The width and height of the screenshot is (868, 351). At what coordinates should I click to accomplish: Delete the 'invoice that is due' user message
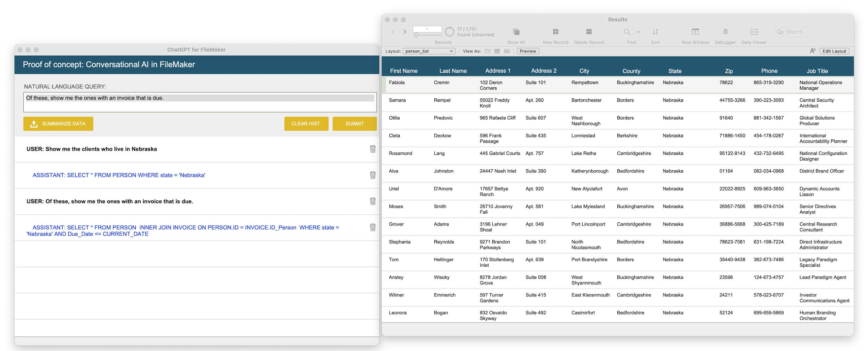pos(373,201)
